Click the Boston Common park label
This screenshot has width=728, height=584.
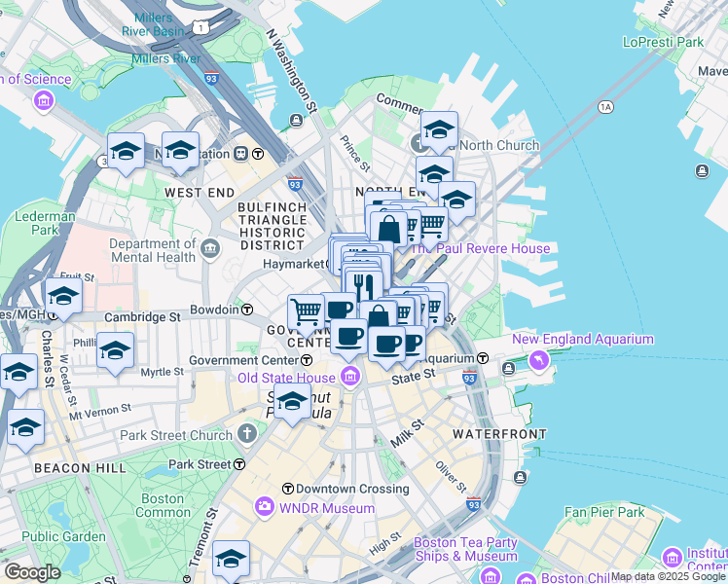coord(163,505)
